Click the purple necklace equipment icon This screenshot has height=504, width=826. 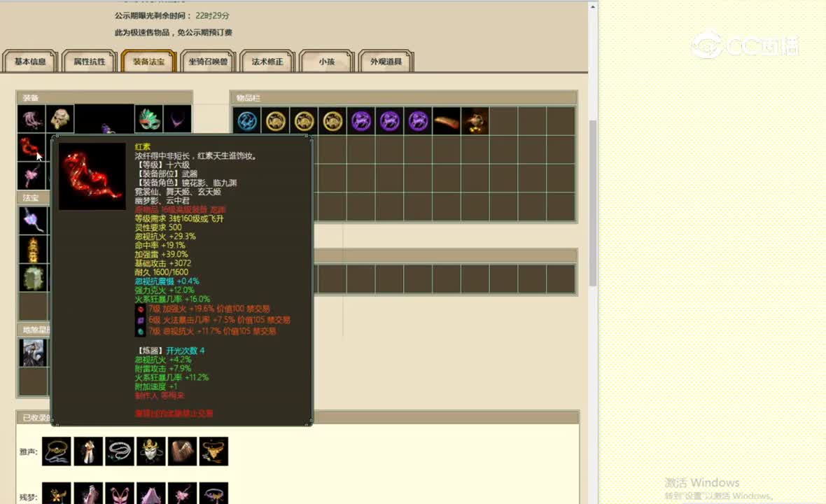coord(178,119)
